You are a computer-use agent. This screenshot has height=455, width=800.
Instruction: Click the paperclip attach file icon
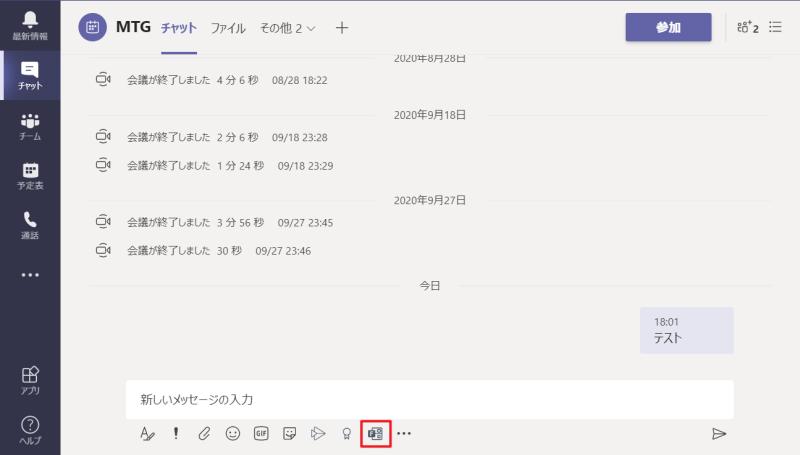[204, 433]
